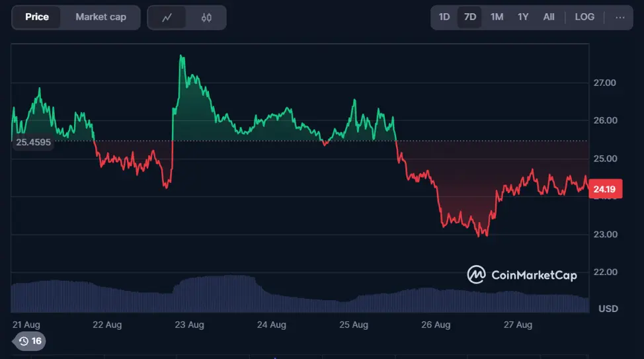The image size is (644, 359).
Task: Click the 26 Aug date marker
Action: click(436, 325)
